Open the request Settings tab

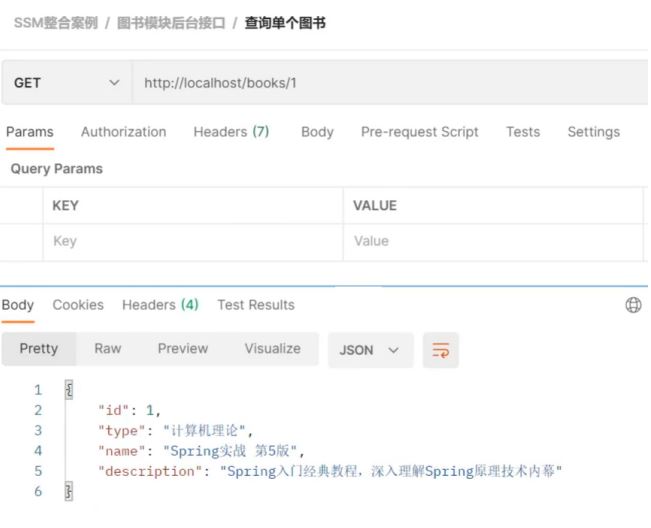pyautogui.click(x=593, y=132)
